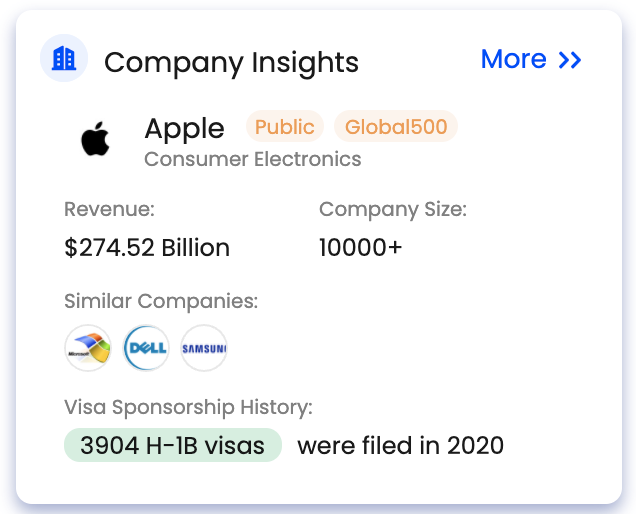Click the Company Insights building icon

click(x=64, y=59)
